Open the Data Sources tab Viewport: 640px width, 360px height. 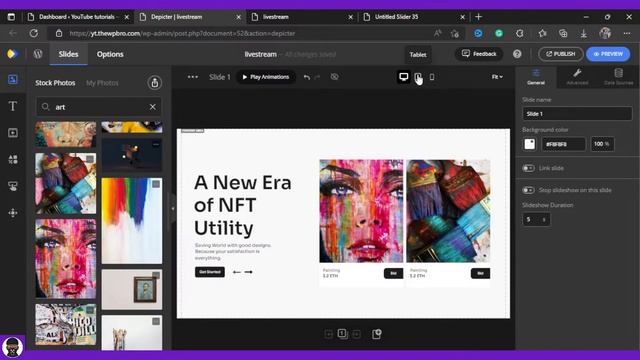[x=618, y=77]
